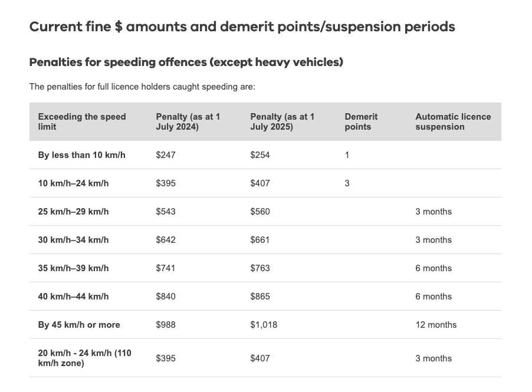Select the "Penalty (as at 1 July 2025)" header
532x392 pixels.
point(282,121)
